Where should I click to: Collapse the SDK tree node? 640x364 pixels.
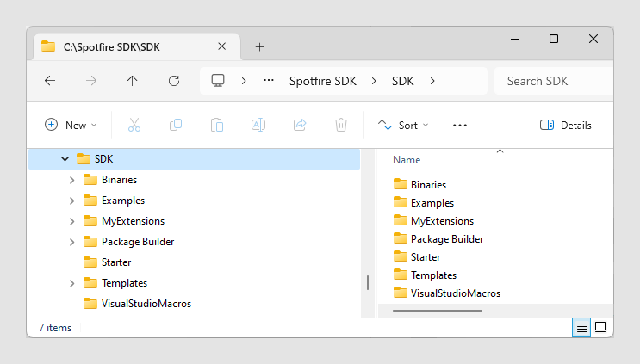(65, 159)
